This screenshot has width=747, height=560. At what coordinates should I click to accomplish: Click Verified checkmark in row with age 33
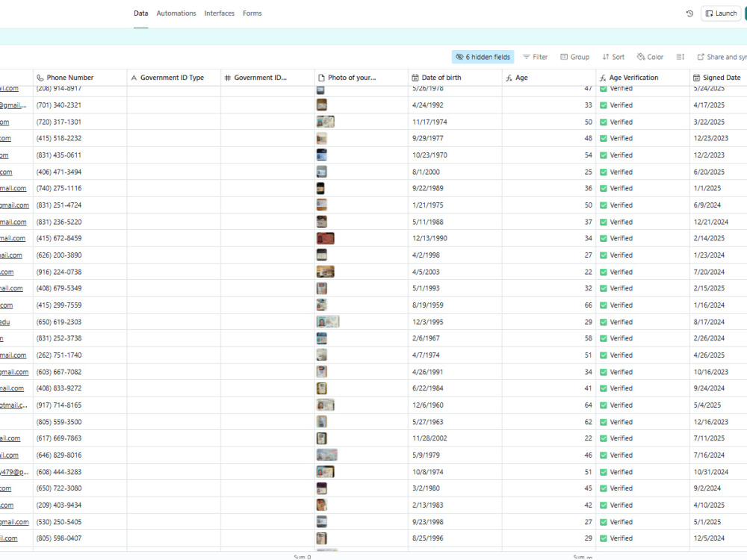pyautogui.click(x=604, y=105)
